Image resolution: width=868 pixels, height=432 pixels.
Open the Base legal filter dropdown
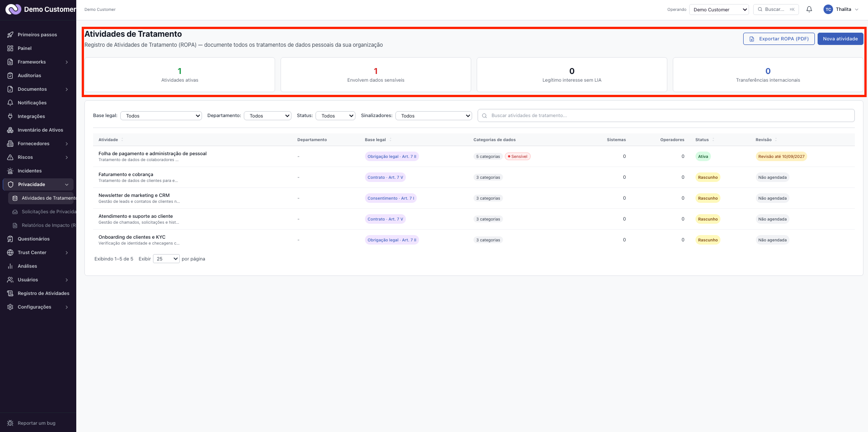(161, 116)
